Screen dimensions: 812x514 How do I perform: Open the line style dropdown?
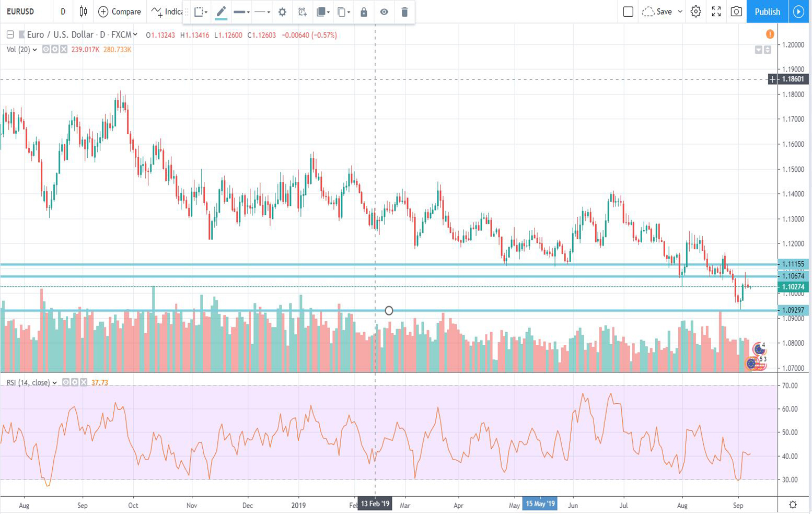pyautogui.click(x=262, y=11)
